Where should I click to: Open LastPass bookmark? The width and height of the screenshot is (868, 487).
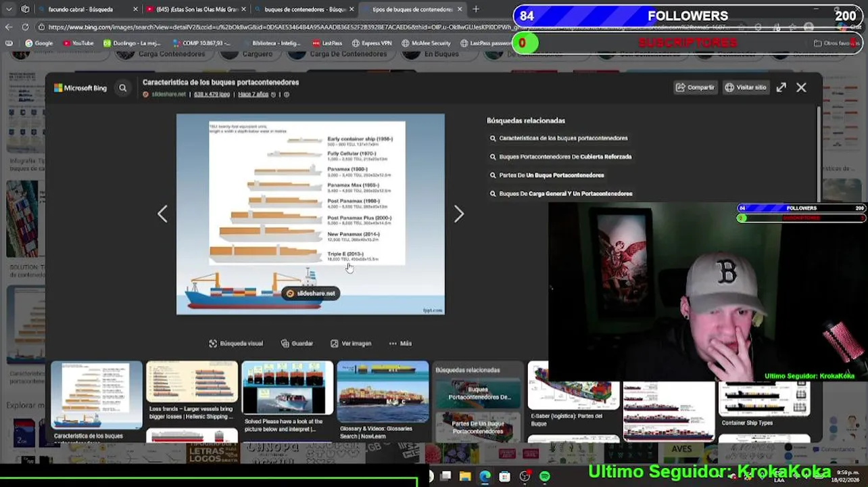(x=327, y=43)
